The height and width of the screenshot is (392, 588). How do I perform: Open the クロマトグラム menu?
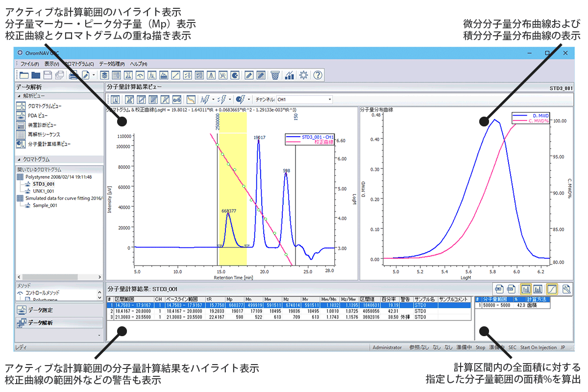pyautogui.click(x=79, y=64)
